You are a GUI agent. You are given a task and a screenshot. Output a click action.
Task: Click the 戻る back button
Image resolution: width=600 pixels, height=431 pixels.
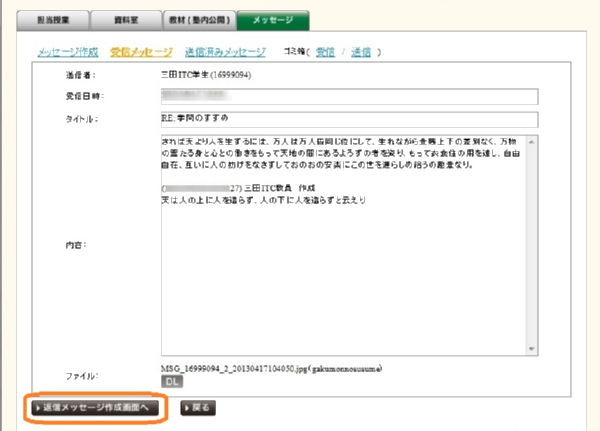[x=196, y=408]
